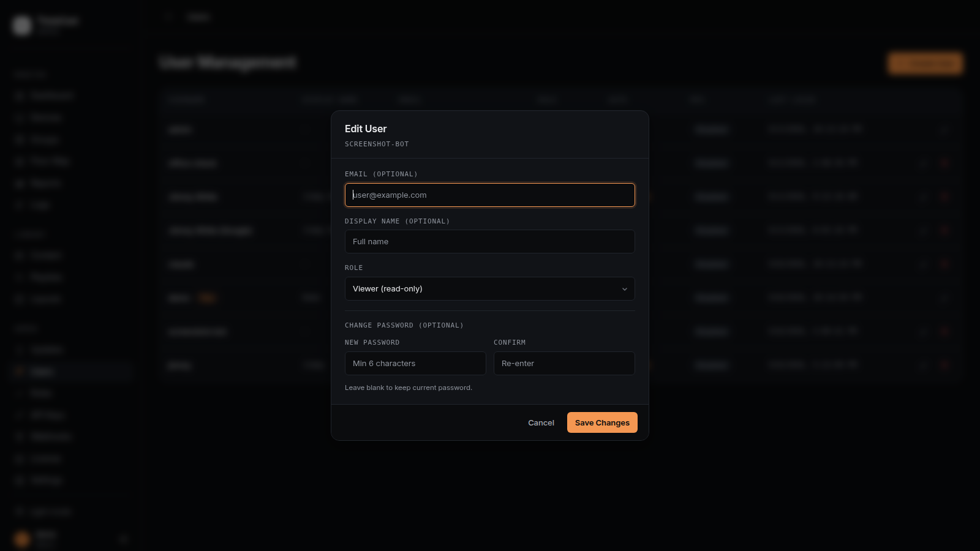
Task: Click the "Edit User" dialog title
Action: click(x=366, y=129)
